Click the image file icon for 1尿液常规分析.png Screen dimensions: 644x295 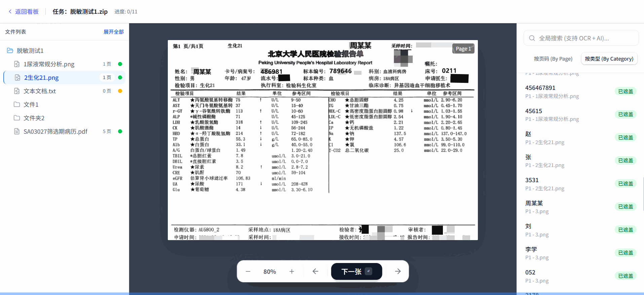[17, 64]
